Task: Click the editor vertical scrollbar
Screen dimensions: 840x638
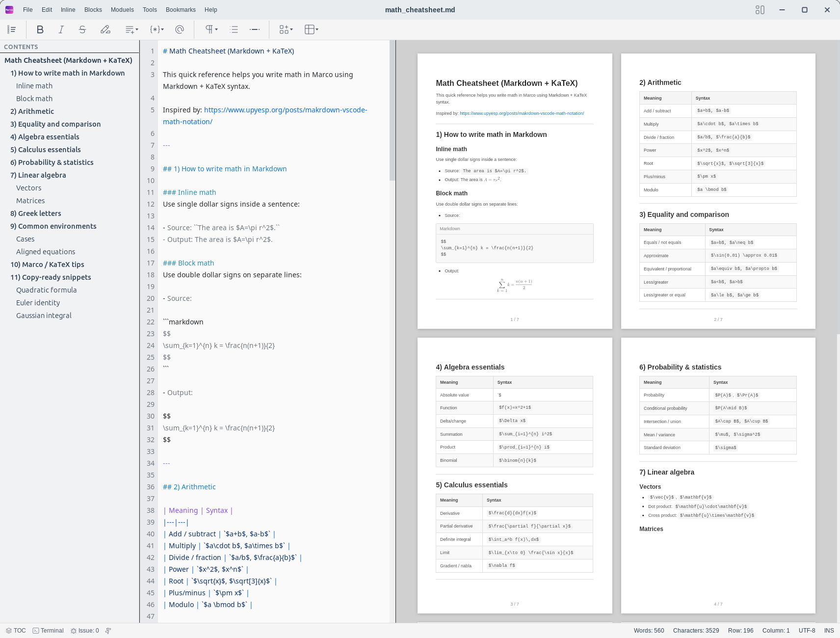Action: [393, 110]
